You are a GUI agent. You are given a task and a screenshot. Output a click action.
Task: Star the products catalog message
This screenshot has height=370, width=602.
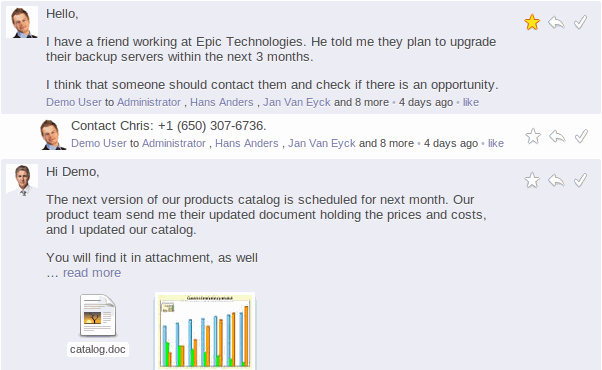[532, 180]
